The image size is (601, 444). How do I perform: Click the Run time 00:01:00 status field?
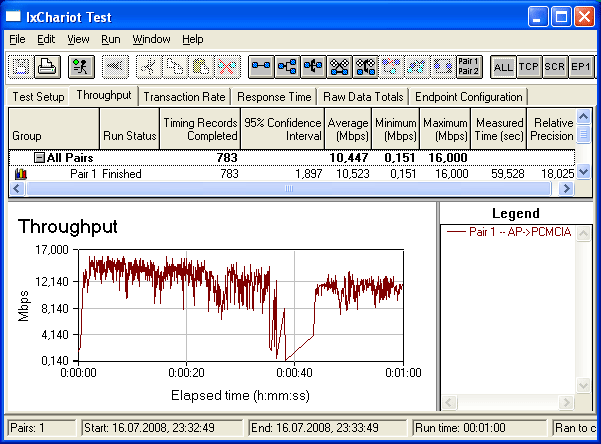pos(479,428)
